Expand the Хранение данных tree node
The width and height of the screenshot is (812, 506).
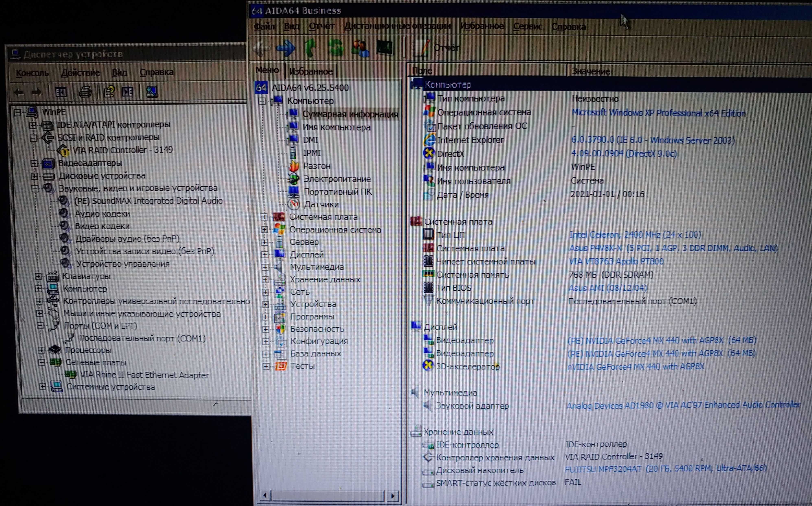[265, 279]
